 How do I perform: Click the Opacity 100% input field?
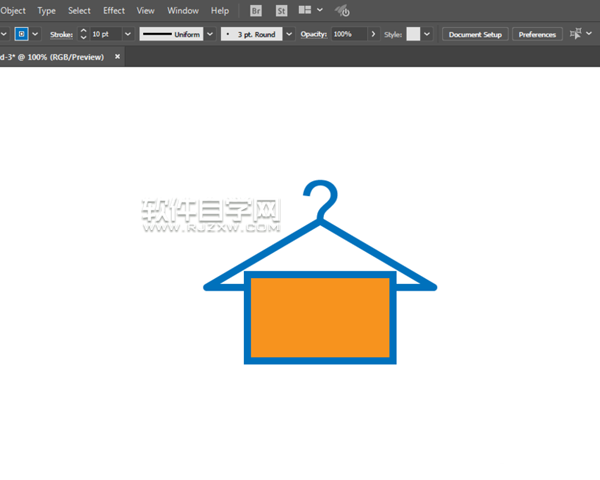point(348,34)
